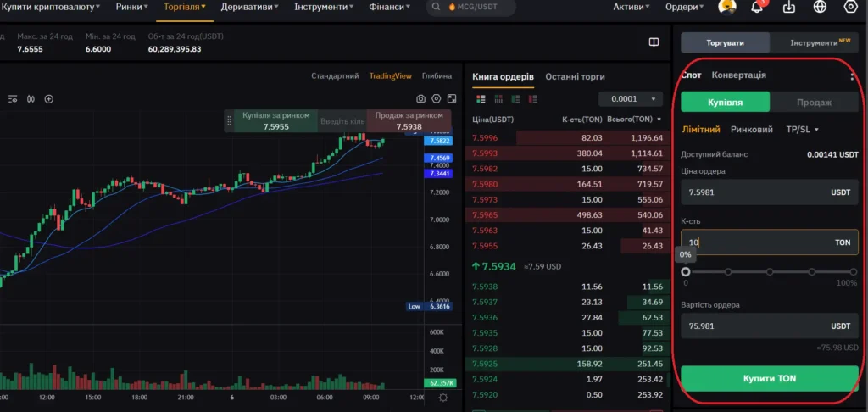Viewport: 868px width, 412px height.
Task: Open the settings icon in top bar
Action: pos(851,7)
